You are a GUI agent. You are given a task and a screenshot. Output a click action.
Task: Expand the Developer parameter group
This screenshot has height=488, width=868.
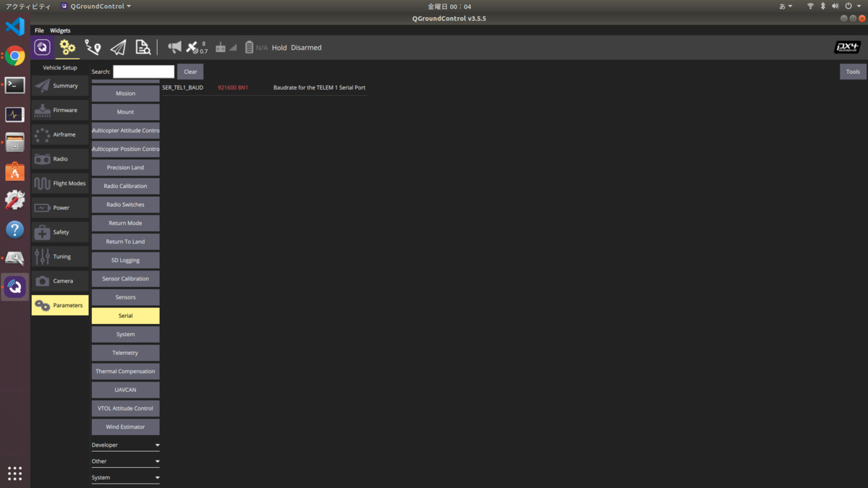[125, 445]
